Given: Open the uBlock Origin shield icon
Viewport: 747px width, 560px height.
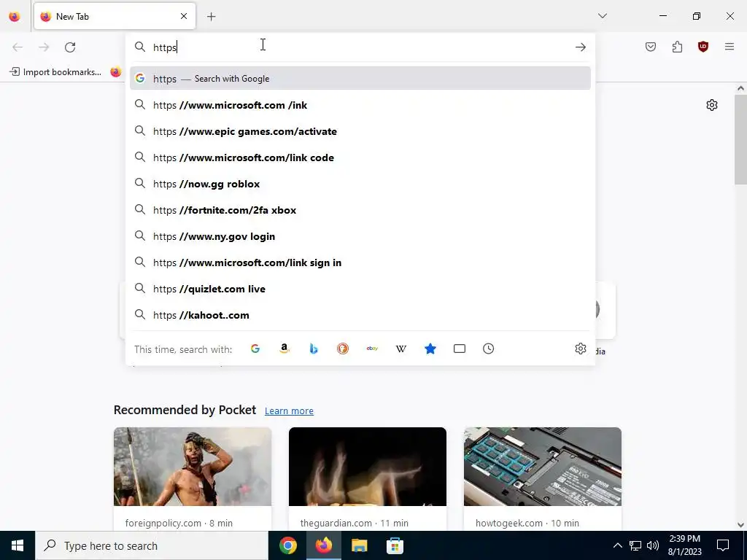Looking at the screenshot, I should 703,47.
